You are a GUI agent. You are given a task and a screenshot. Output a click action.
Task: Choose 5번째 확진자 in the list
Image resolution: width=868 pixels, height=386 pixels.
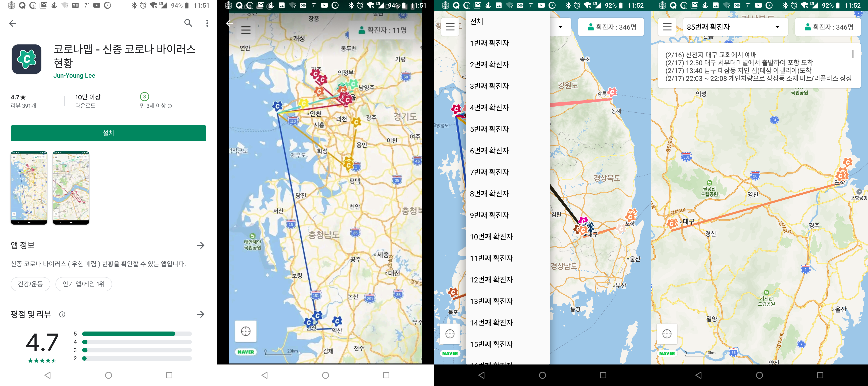(x=489, y=129)
